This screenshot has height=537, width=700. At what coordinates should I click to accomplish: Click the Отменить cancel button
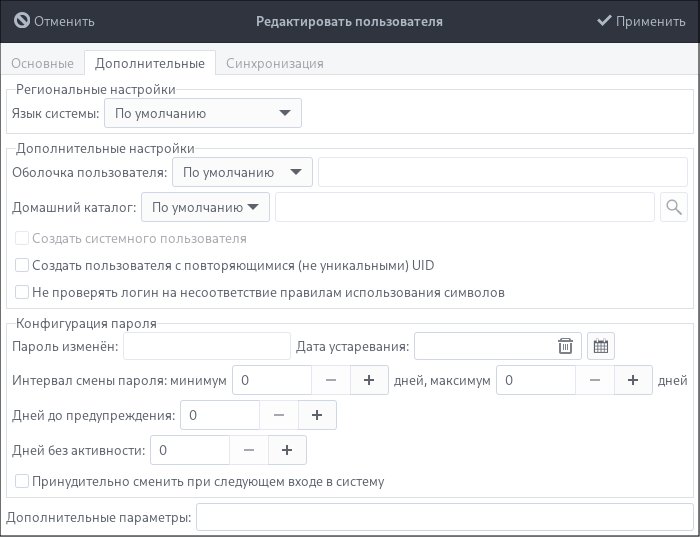[54, 21]
